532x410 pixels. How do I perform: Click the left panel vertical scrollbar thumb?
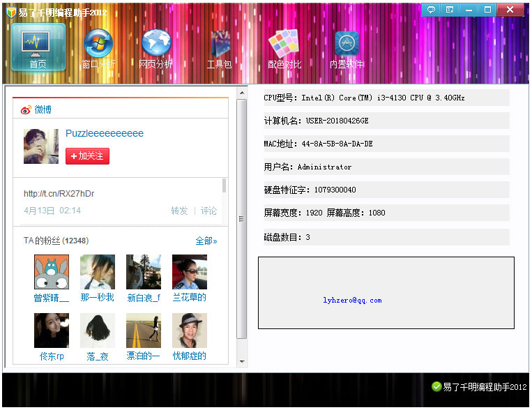pos(241,219)
